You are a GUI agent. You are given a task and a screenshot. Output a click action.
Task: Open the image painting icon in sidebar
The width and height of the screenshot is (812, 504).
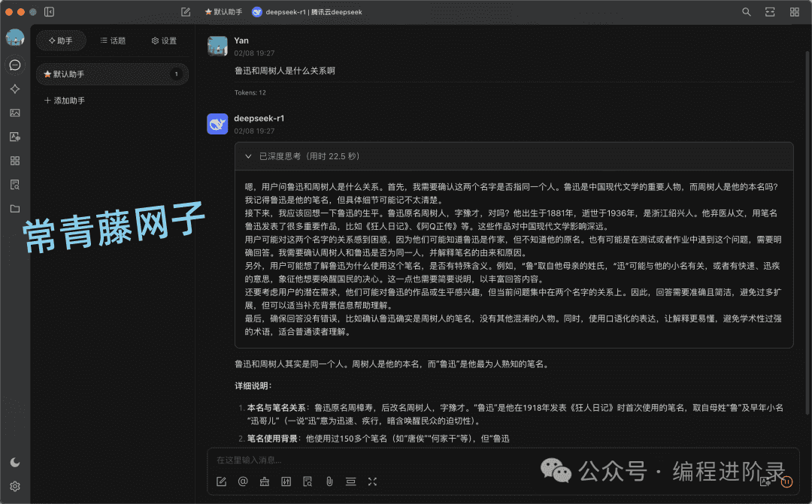tap(15, 113)
